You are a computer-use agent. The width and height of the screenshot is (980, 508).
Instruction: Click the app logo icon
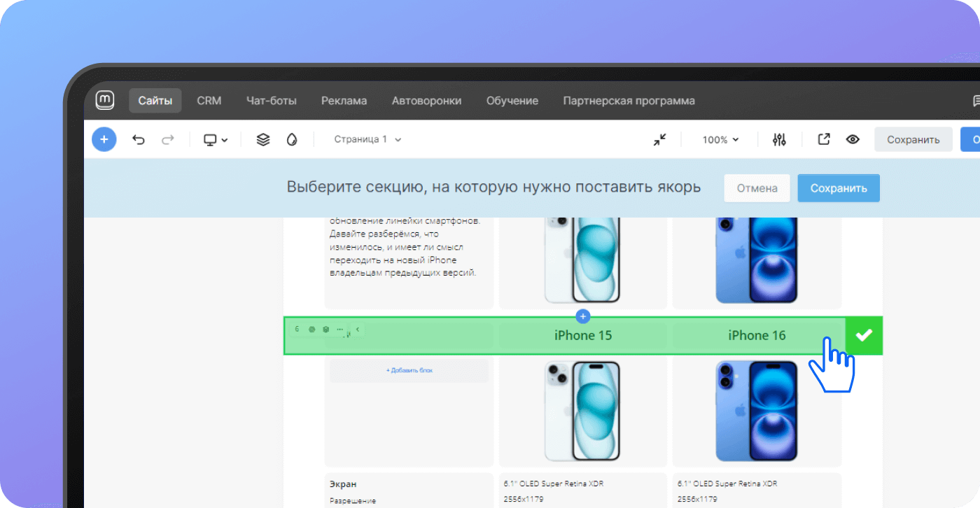tap(105, 100)
